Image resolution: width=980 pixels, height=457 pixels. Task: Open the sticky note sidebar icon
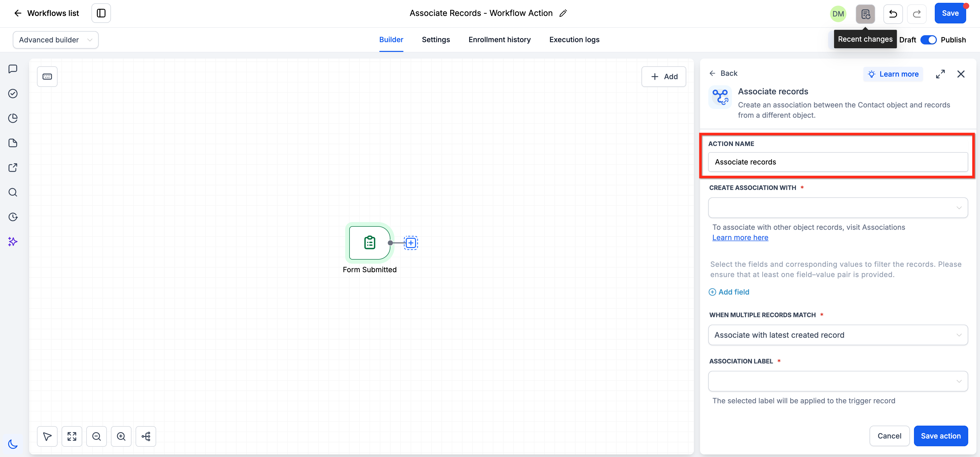pyautogui.click(x=13, y=143)
